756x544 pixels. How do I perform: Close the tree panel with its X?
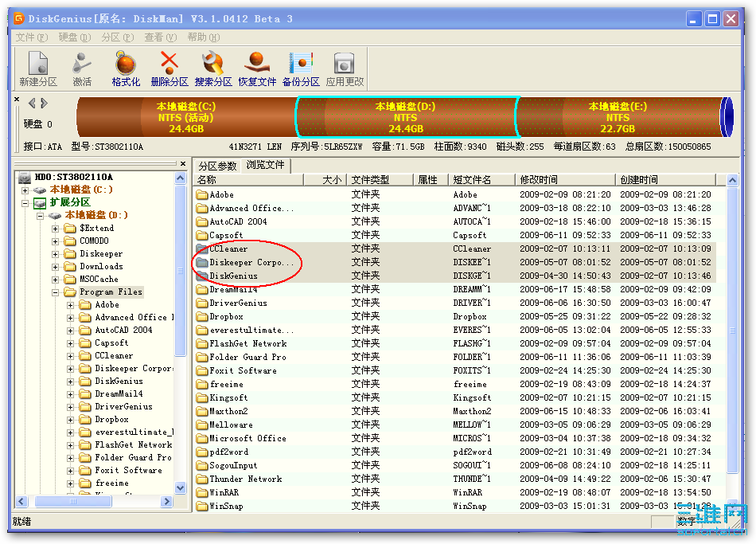183,163
